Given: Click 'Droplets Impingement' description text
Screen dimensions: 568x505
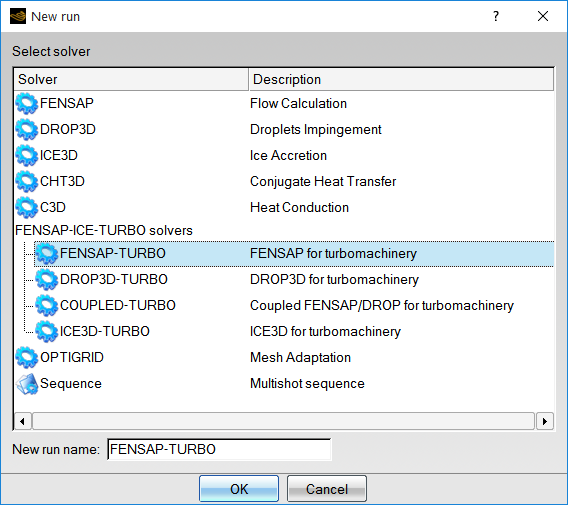Looking at the screenshot, I should click(x=316, y=130).
